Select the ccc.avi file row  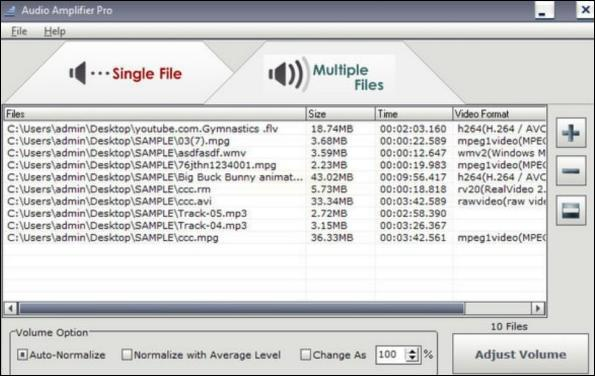[x=275, y=201]
